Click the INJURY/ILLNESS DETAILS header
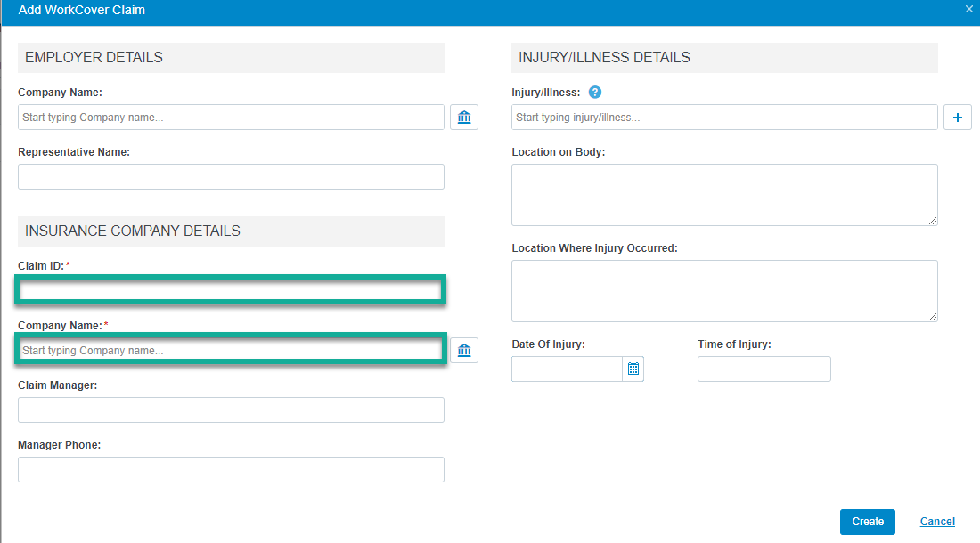The image size is (980, 543). coord(724,58)
